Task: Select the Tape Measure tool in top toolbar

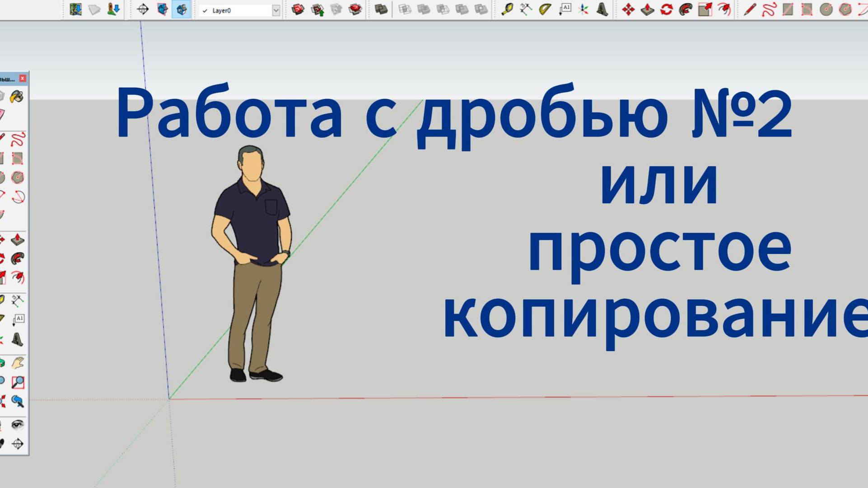Action: pos(507,9)
